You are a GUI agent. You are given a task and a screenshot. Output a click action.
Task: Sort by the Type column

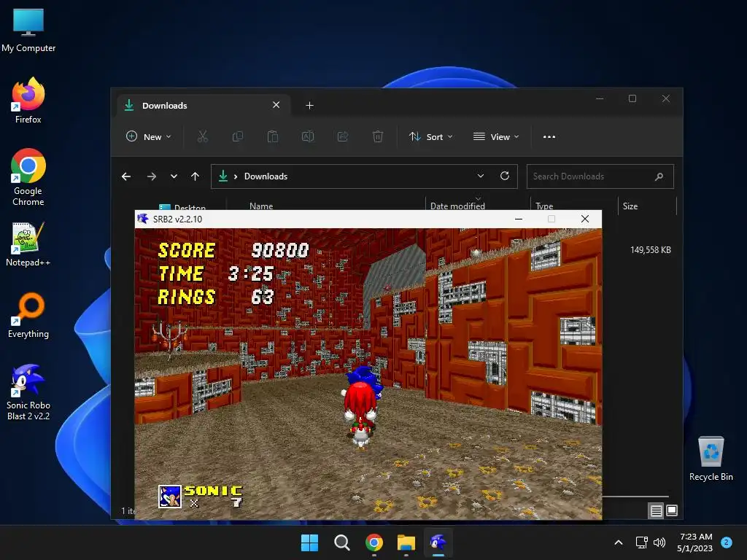544,206
